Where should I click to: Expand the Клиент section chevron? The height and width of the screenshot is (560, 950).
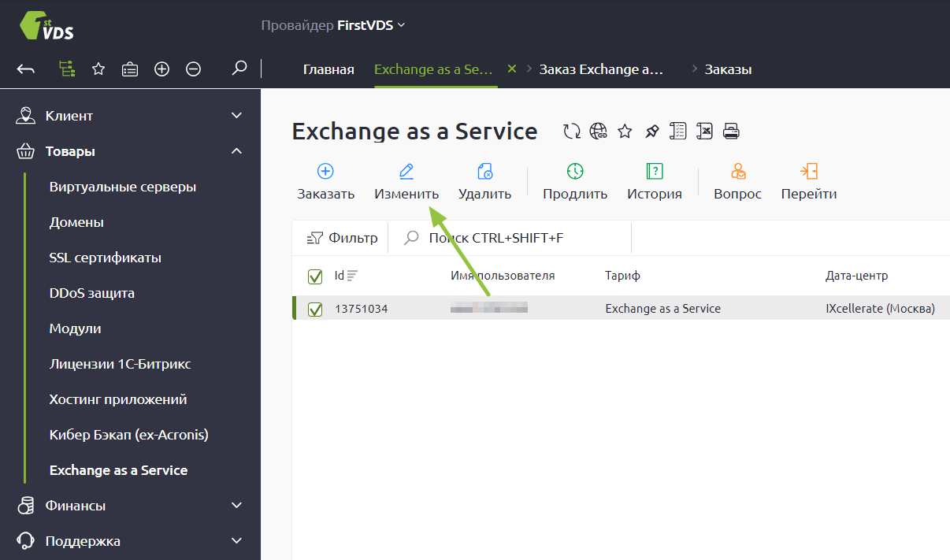(x=236, y=116)
